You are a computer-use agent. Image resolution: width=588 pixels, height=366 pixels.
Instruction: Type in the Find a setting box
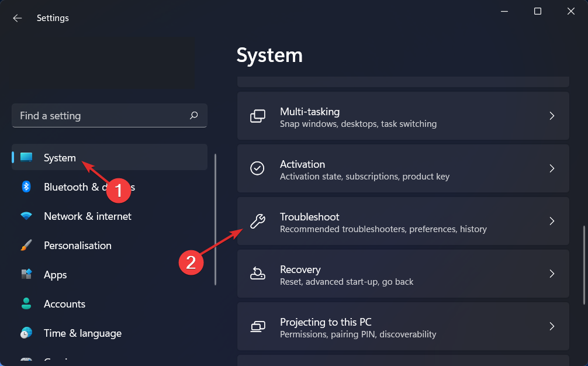[99, 116]
